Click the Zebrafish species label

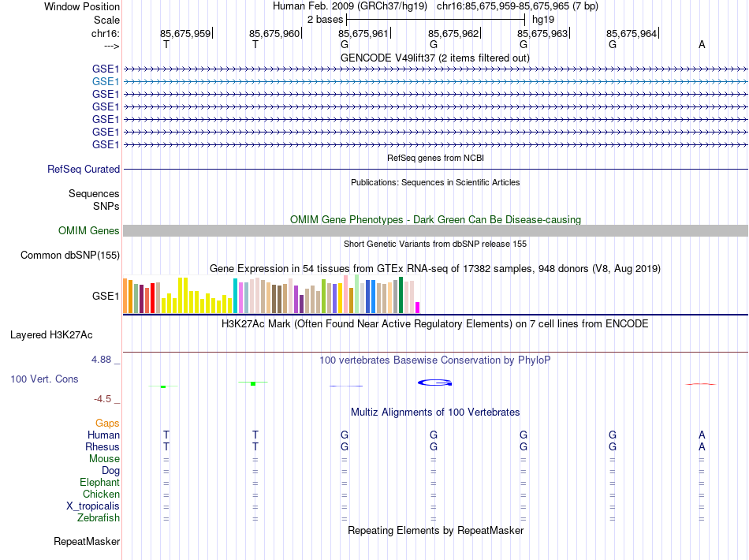[99, 517]
